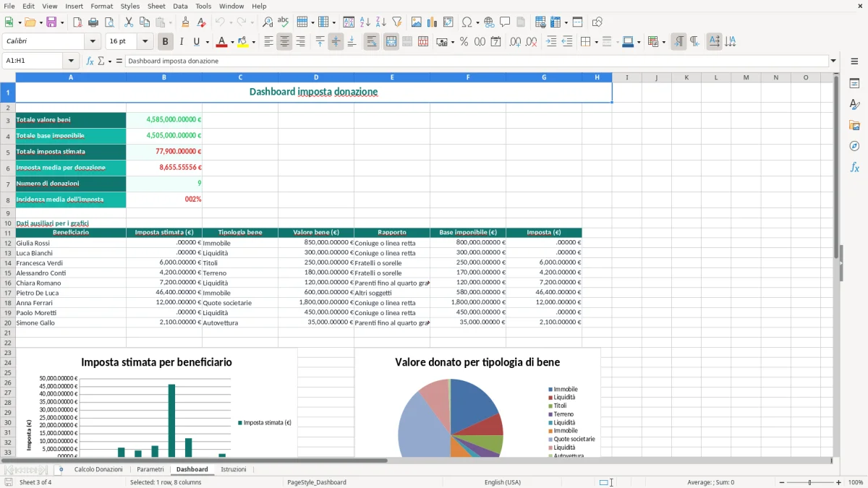868x488 pixels.
Task: Apply the red font color swatch
Action: coord(221,42)
